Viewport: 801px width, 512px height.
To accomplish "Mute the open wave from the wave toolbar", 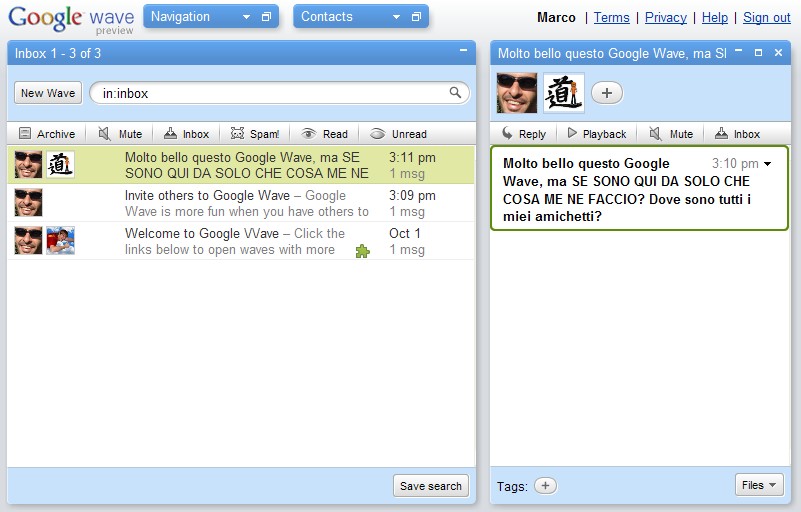I will tap(671, 134).
